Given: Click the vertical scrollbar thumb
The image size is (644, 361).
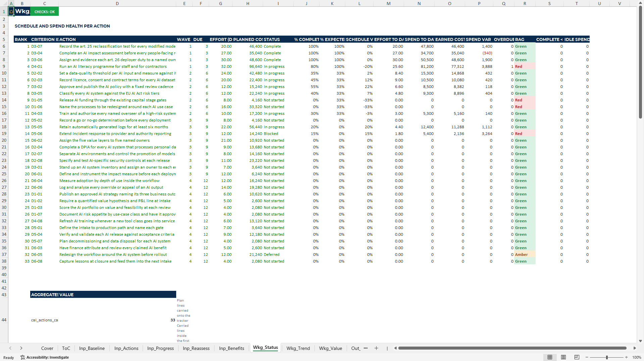Looking at the screenshot, I should [640, 62].
